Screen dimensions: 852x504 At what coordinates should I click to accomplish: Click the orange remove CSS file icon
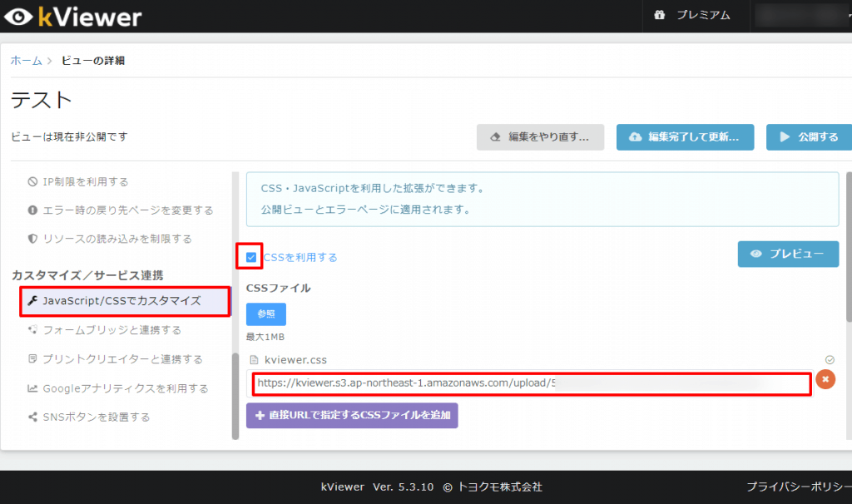tap(825, 379)
